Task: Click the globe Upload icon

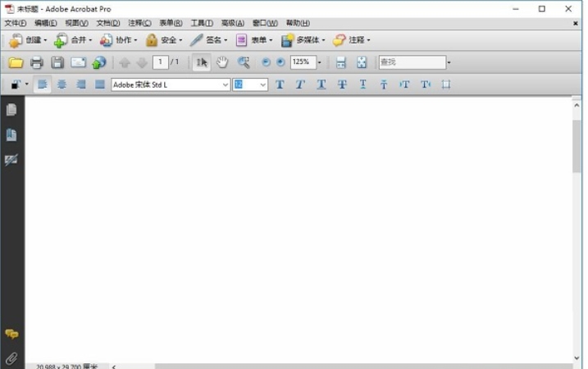Action: click(99, 62)
